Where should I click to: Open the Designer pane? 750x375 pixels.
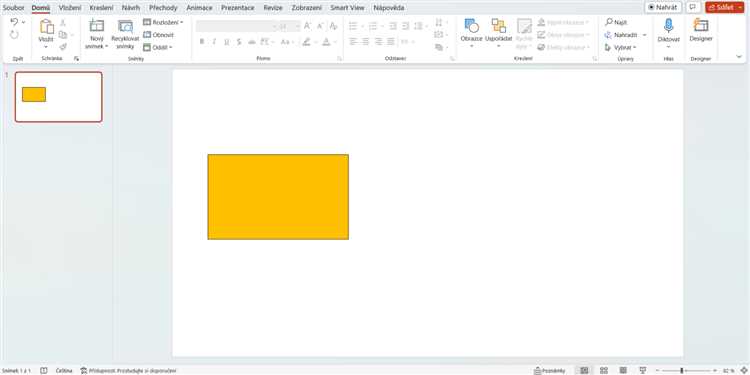[x=701, y=31]
